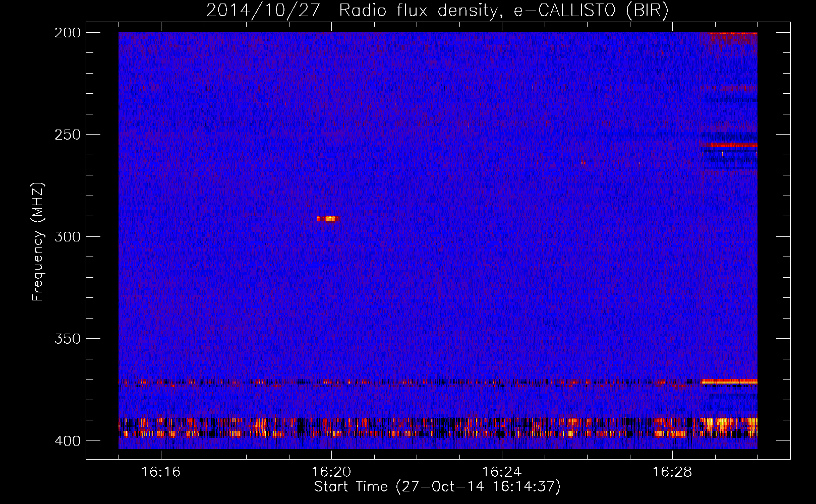Click the red interference line near 255 MHz at right

(x=729, y=145)
